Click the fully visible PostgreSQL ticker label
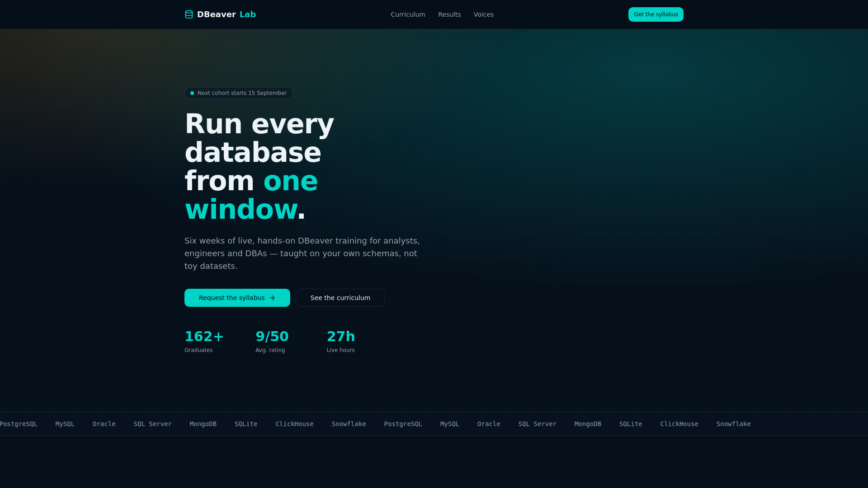Image resolution: width=868 pixels, height=488 pixels. coord(403,424)
